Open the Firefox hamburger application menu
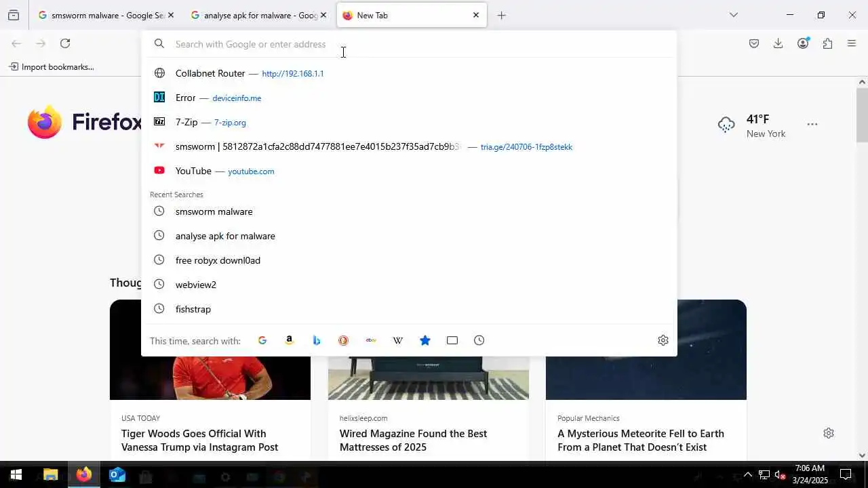 coord(852,43)
